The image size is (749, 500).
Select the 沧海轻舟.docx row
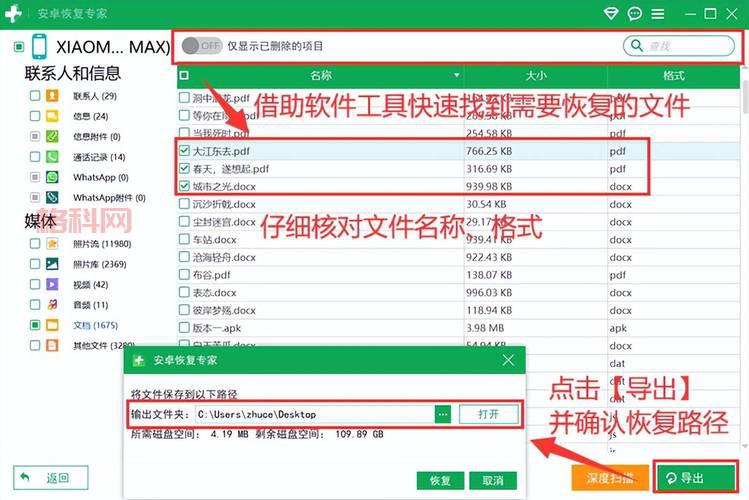pyautogui.click(x=458, y=257)
